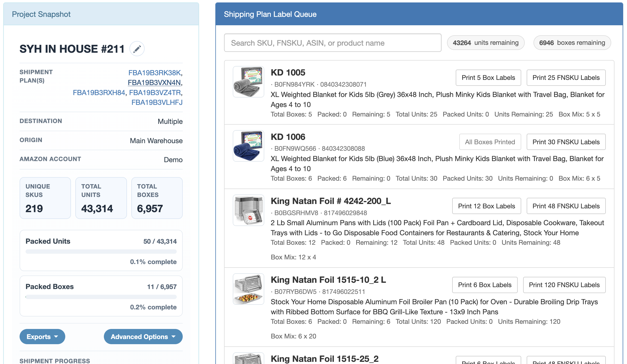The width and height of the screenshot is (627, 364).
Task: Click ASIN B0FN984YRK under KD 1005
Action: [294, 84]
